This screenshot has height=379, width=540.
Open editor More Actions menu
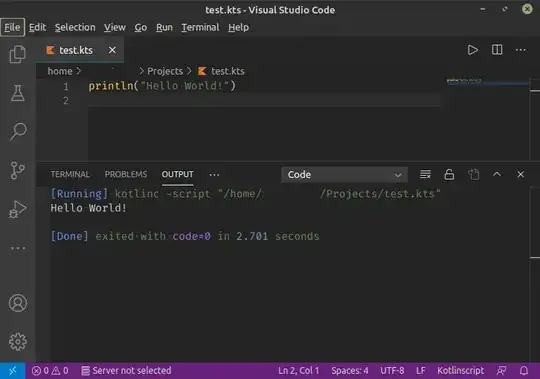tap(521, 50)
